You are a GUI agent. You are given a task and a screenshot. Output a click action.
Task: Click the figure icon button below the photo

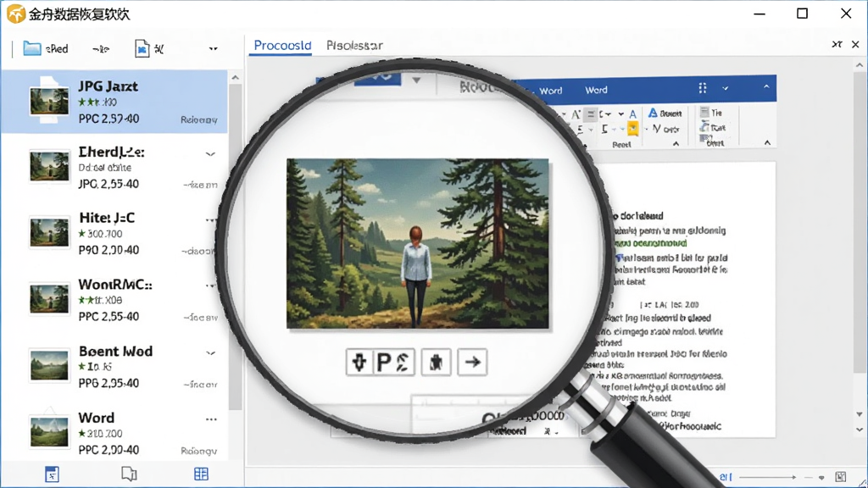coord(437,363)
